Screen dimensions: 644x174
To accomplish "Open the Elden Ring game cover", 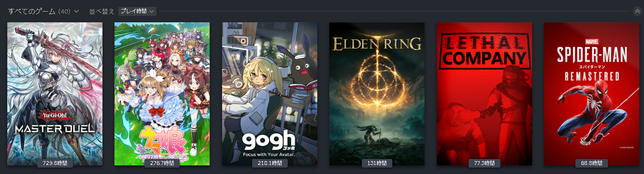I will coord(377,94).
